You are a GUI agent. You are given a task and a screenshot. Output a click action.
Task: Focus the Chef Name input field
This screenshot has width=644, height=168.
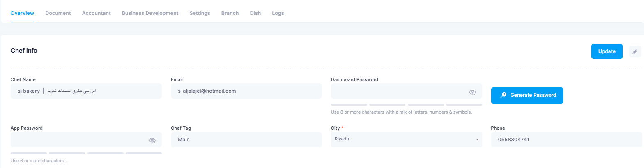click(86, 91)
